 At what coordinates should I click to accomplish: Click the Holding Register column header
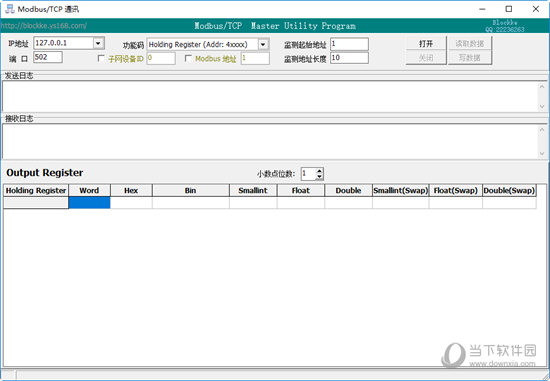(x=36, y=190)
